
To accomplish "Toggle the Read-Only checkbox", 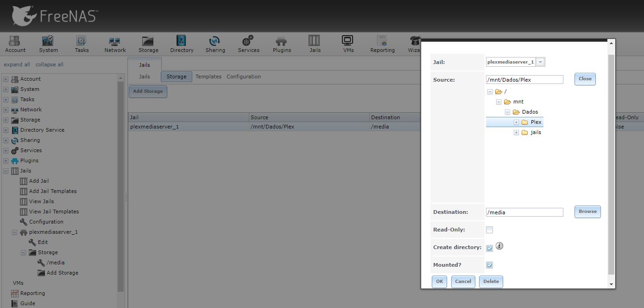I will [490, 230].
